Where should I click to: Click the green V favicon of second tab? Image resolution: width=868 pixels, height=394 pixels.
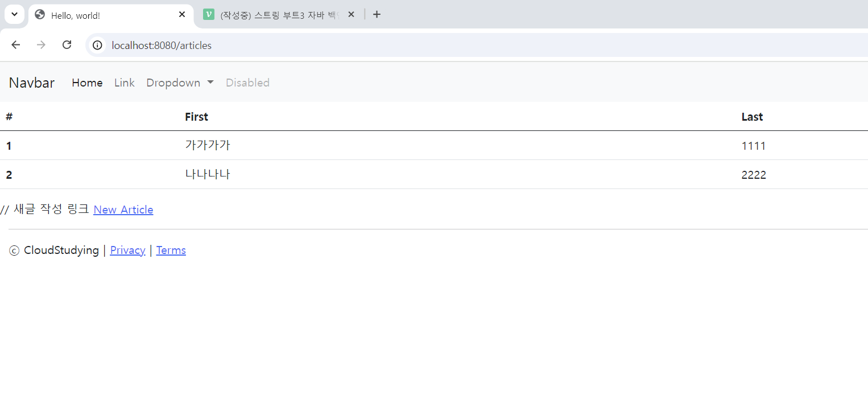tap(208, 15)
